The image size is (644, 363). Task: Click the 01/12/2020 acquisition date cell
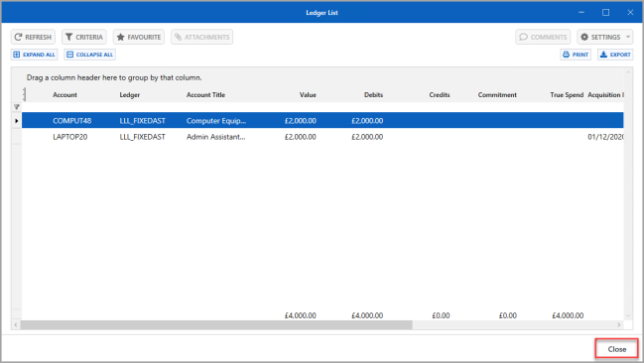click(x=605, y=137)
